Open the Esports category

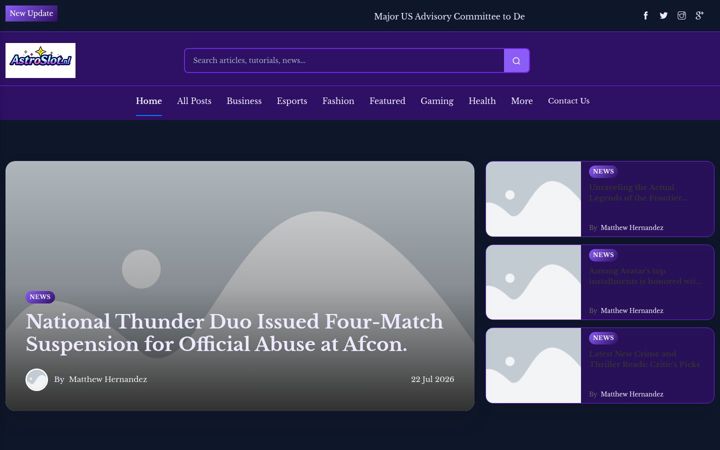click(292, 101)
